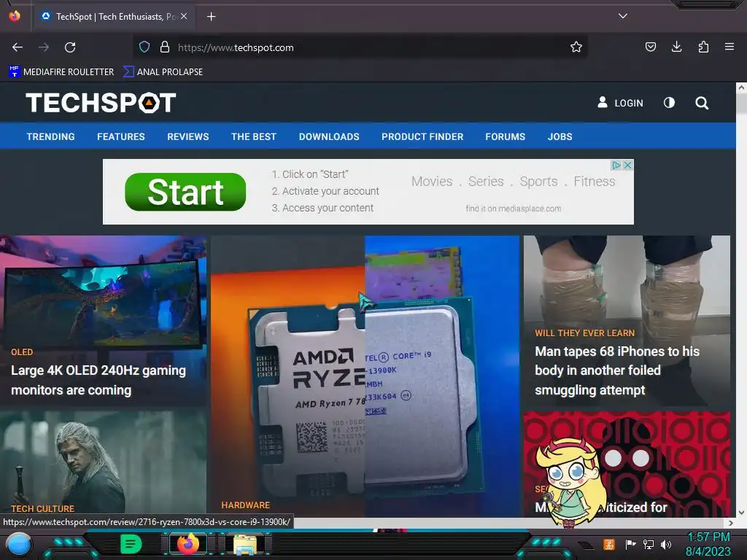The width and height of the screenshot is (747, 560).
Task: Click the HARDWARE category label
Action: click(x=245, y=505)
